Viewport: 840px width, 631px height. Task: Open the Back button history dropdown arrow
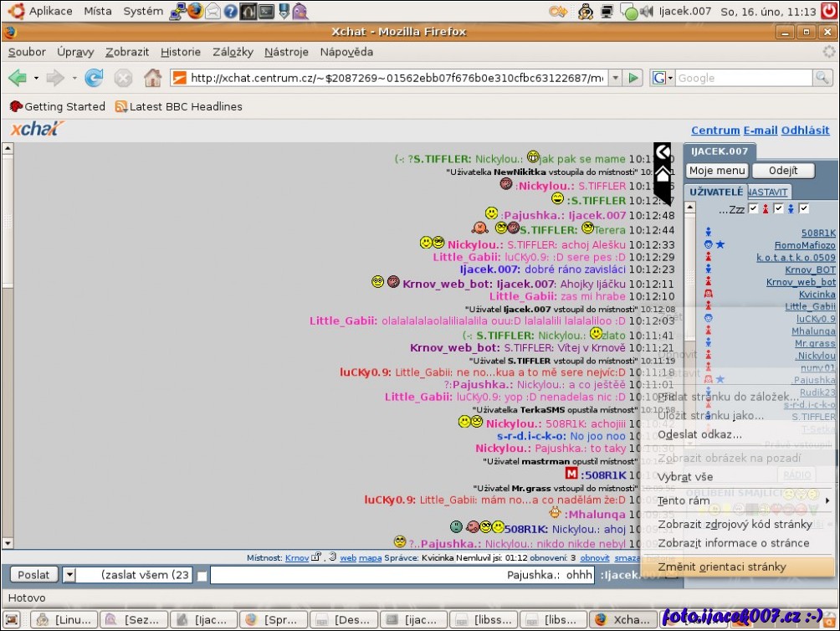[x=36, y=79]
